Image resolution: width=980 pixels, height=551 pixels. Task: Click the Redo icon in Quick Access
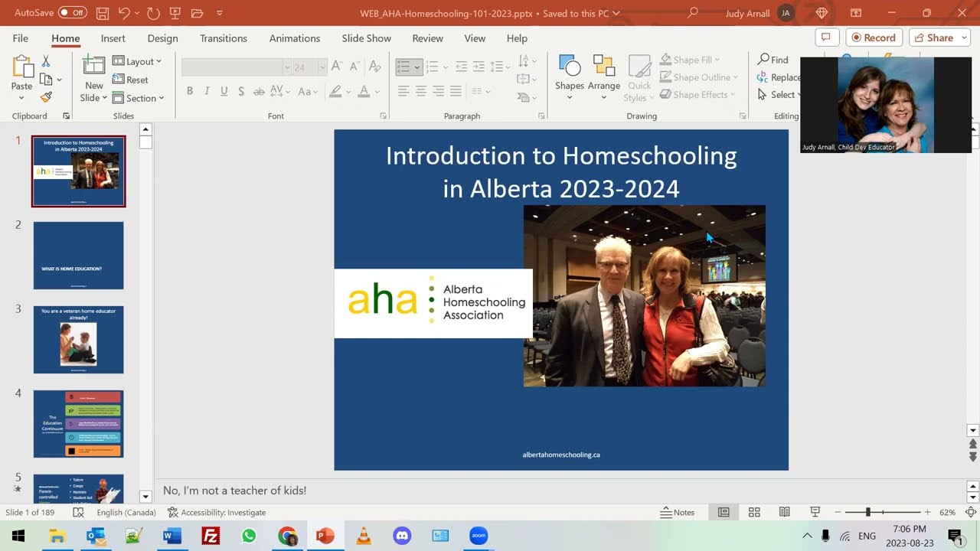[153, 13]
